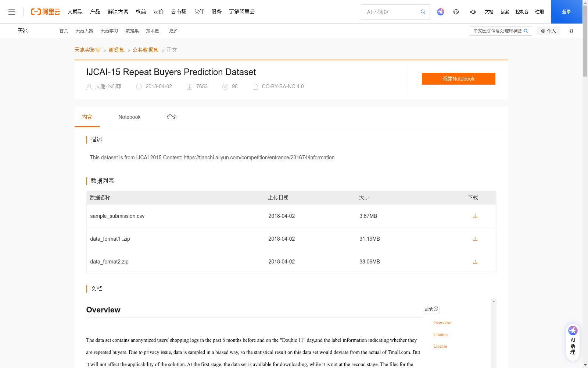
Task: Open 天池大赛 in Tianchi navigation
Action: tap(84, 31)
